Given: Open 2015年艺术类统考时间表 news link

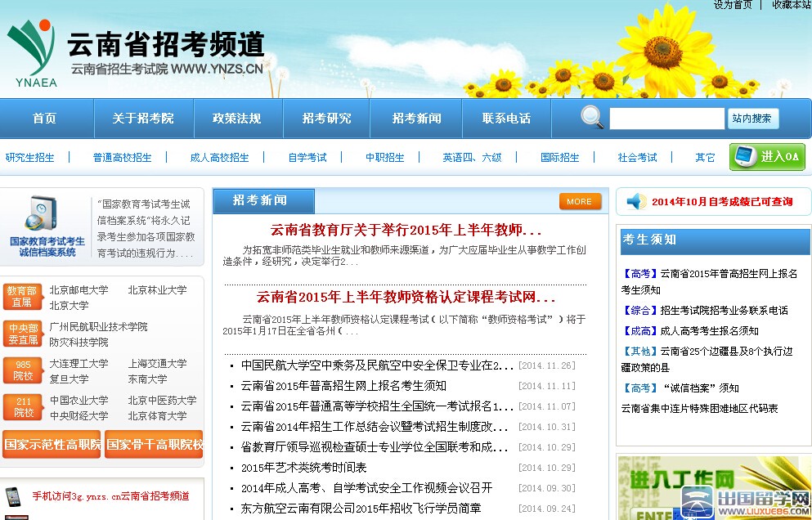Looking at the screenshot, I should pos(303,468).
